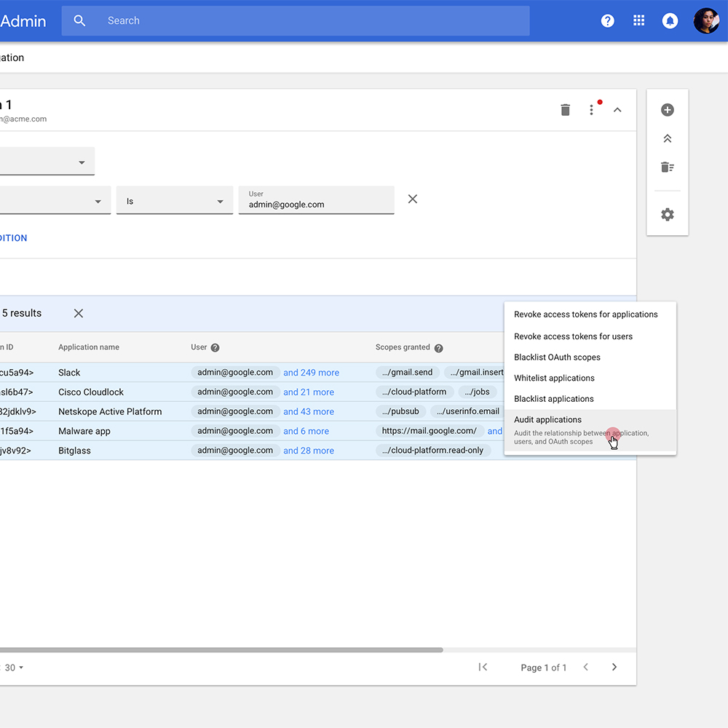Click the Scopes granted help icon
728x728 pixels.
438,348
